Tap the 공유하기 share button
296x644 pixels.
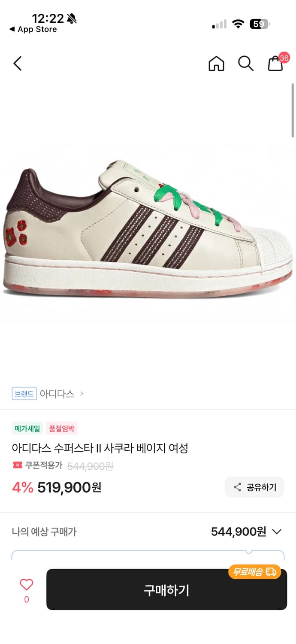coord(254,487)
